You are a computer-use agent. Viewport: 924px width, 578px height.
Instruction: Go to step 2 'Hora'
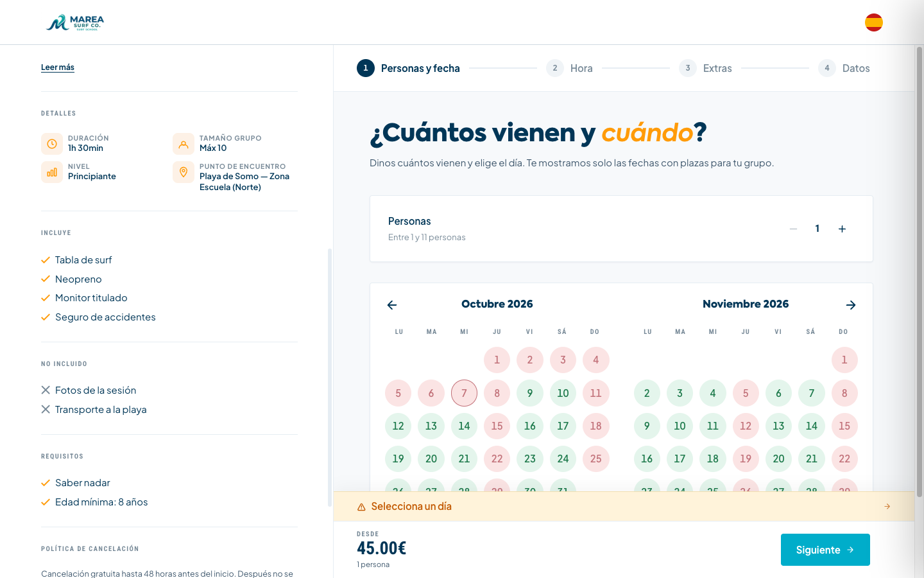[x=569, y=68]
